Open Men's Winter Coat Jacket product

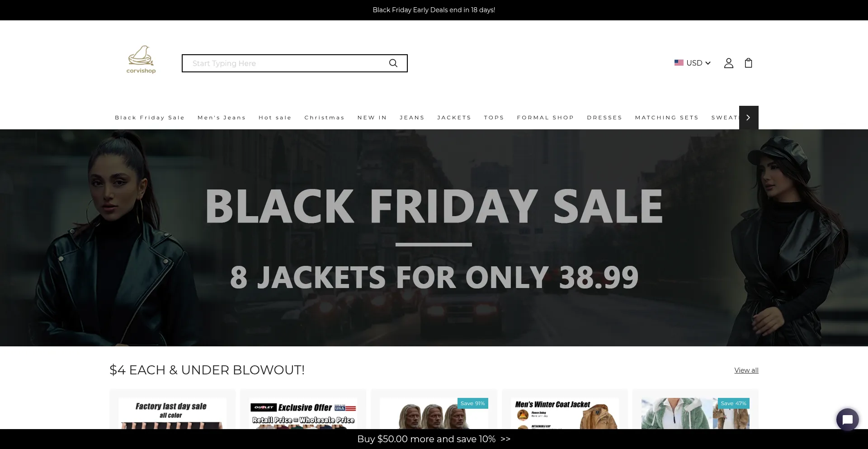565,413
